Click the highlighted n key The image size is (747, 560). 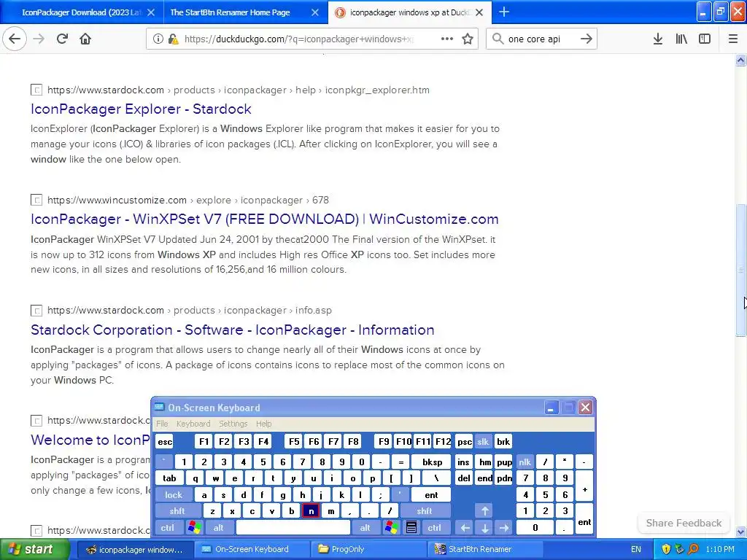pos(311,511)
